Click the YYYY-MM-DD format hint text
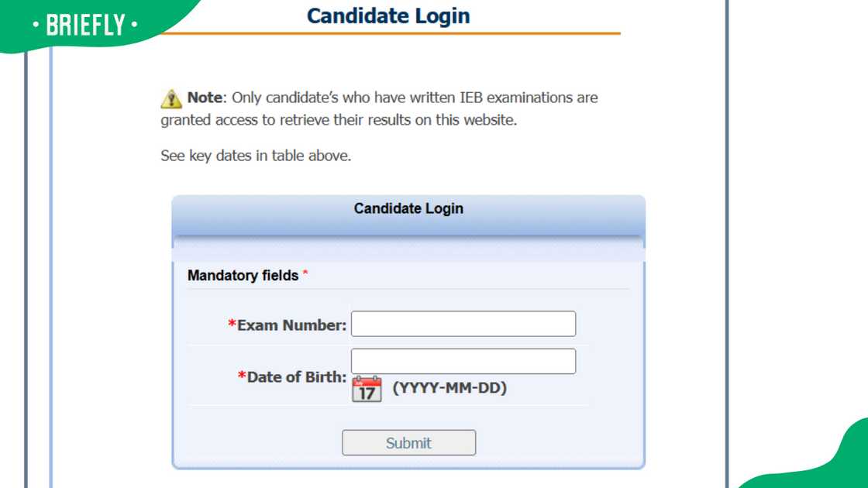This screenshot has width=868, height=488. point(450,389)
